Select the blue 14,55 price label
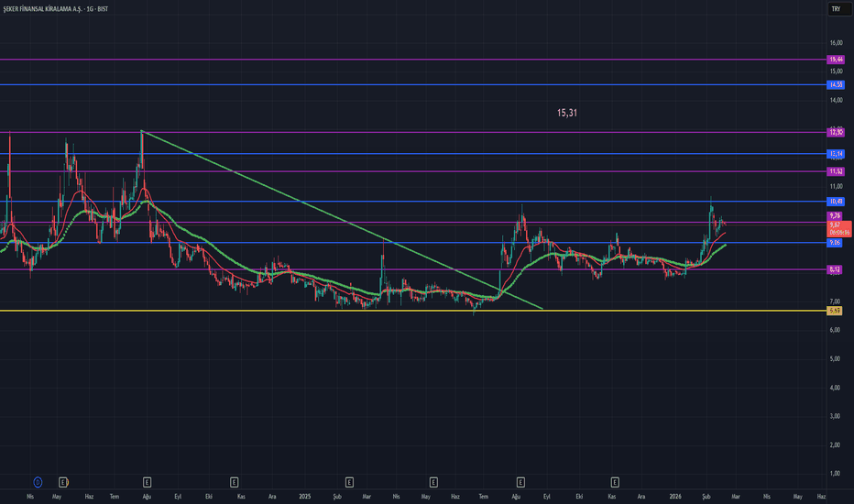This screenshot has height=504, width=854. [x=836, y=84]
